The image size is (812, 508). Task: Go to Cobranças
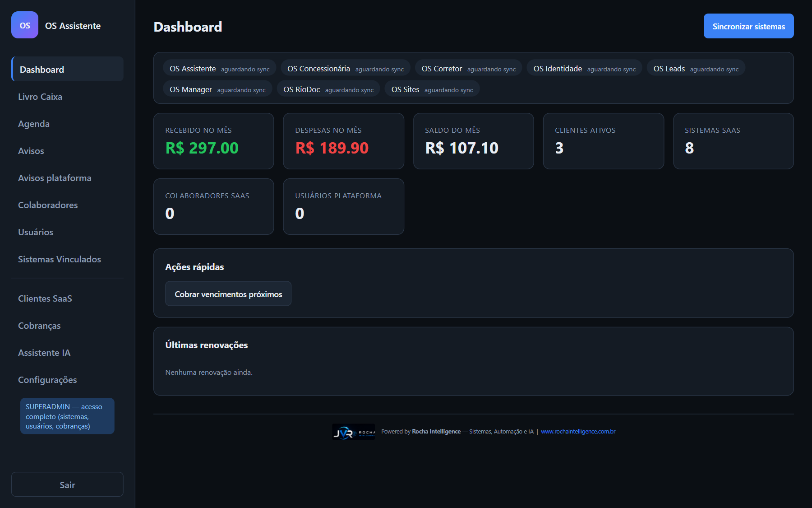point(67,326)
